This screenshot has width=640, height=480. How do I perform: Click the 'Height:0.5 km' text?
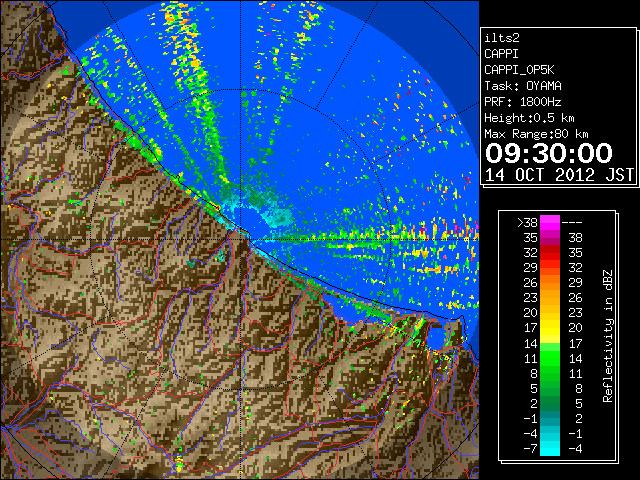[529, 118]
